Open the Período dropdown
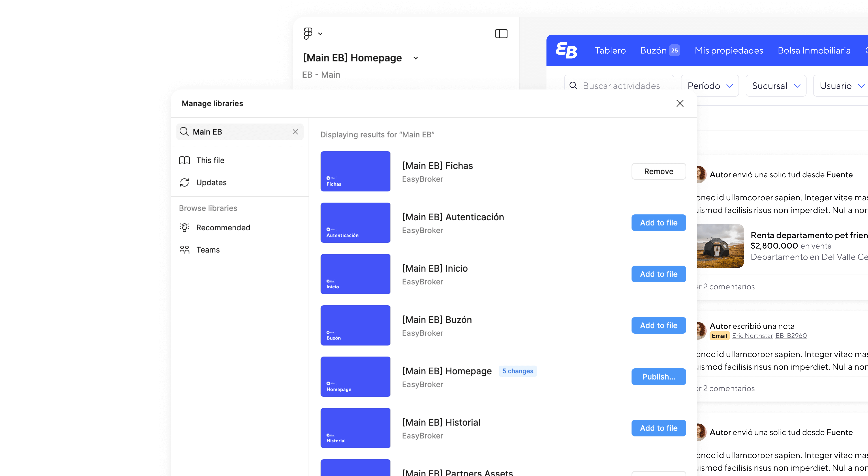 pyautogui.click(x=710, y=86)
